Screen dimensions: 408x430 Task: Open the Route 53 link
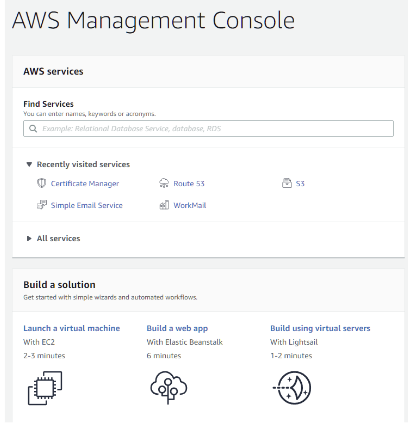[x=189, y=183]
